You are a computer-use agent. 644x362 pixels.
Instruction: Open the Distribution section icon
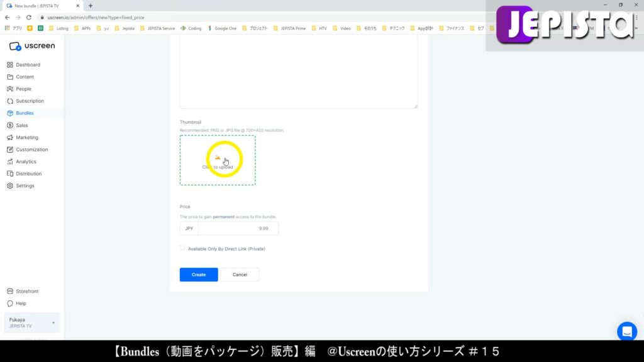(x=10, y=173)
